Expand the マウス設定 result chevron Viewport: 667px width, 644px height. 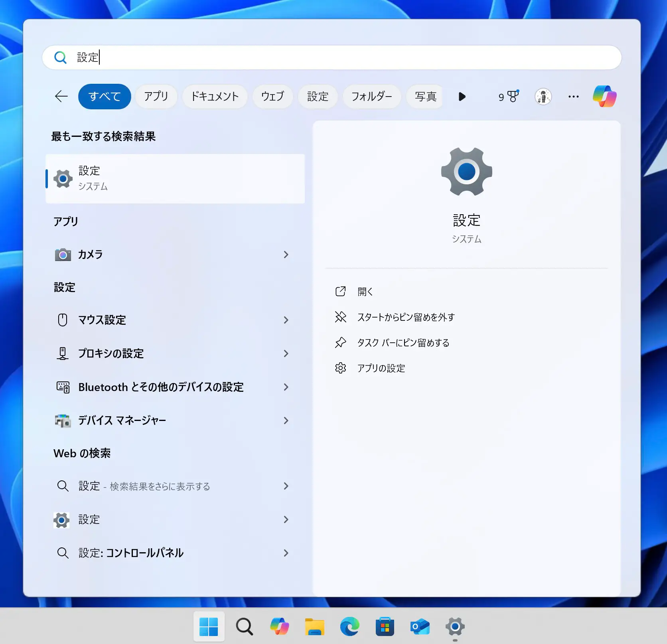(x=286, y=320)
